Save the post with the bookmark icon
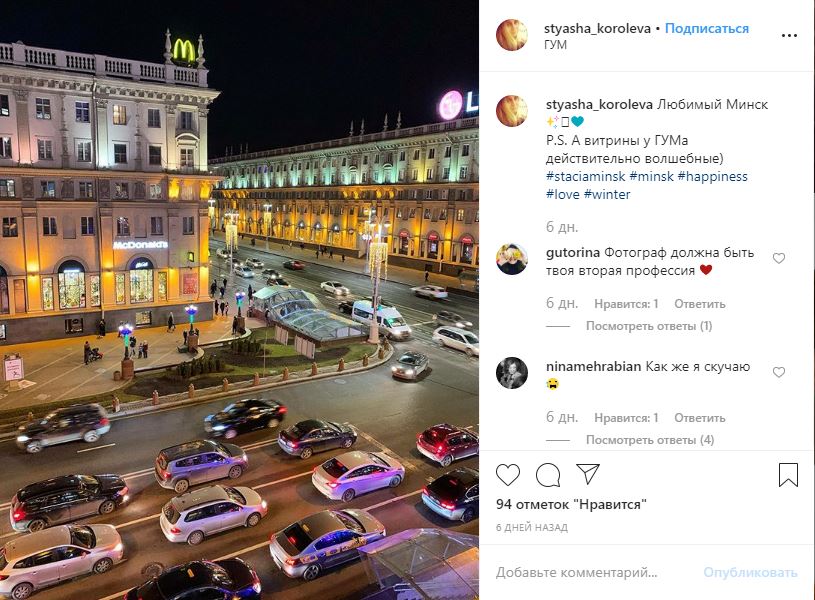This screenshot has width=815, height=600. [x=788, y=475]
